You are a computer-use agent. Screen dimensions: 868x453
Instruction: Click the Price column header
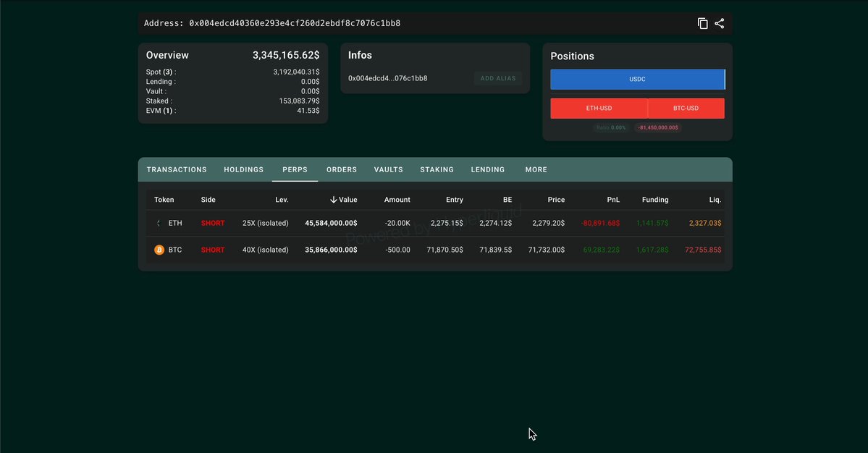tap(556, 200)
